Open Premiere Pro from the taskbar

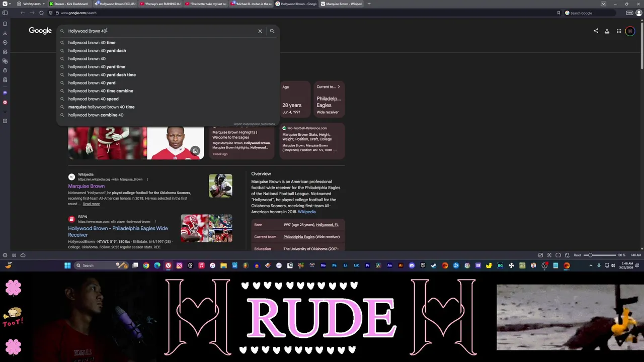(x=367, y=265)
